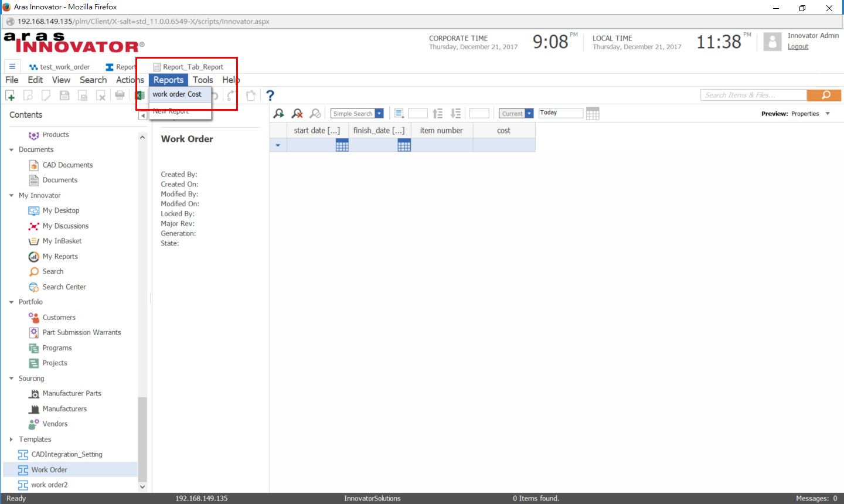The width and height of the screenshot is (844, 504).
Task: Open the Search menu
Action: point(93,80)
